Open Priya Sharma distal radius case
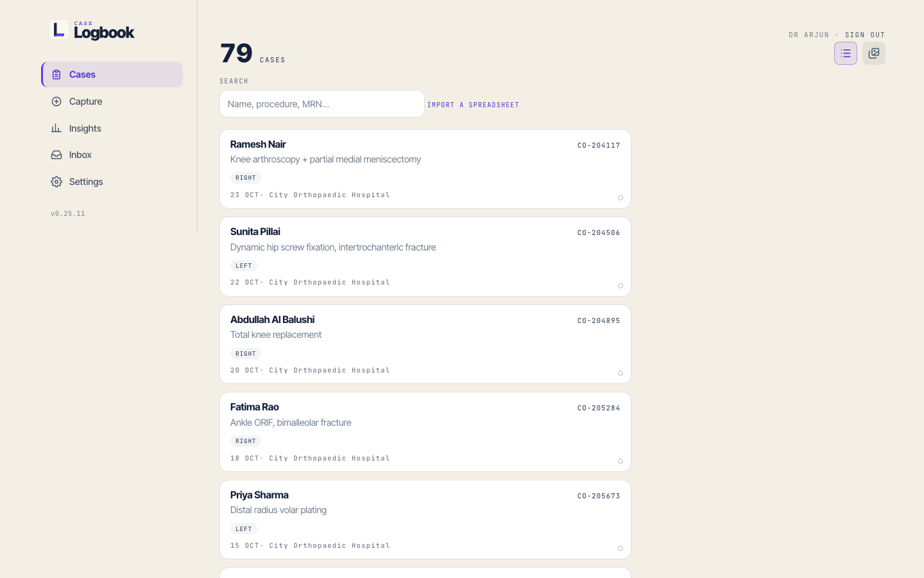Viewport: 924px width, 578px height. (425, 520)
